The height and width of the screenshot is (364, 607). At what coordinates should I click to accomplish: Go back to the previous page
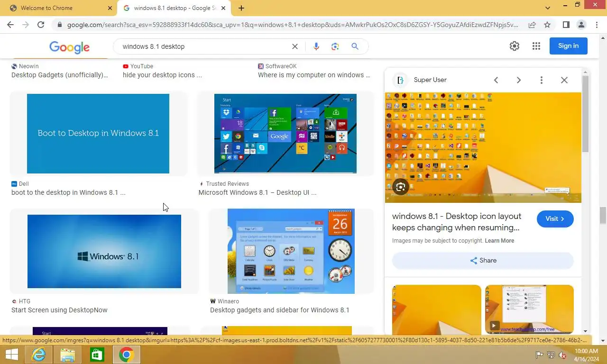[10, 25]
